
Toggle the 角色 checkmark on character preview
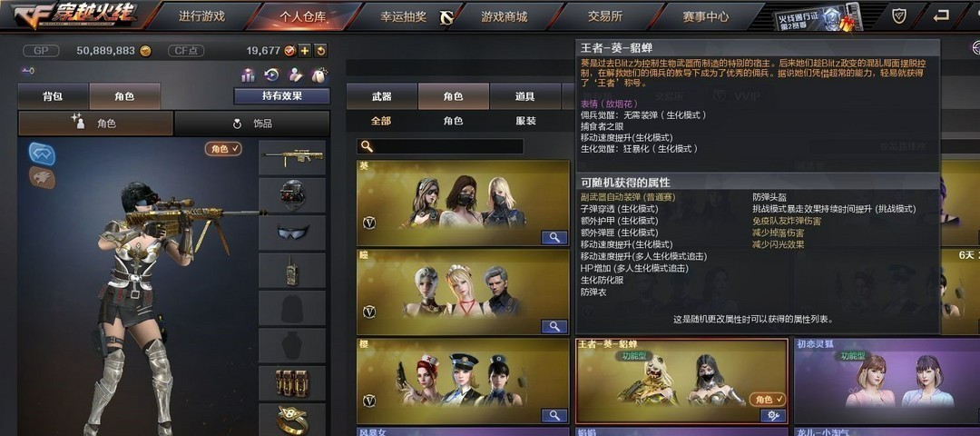[223, 149]
